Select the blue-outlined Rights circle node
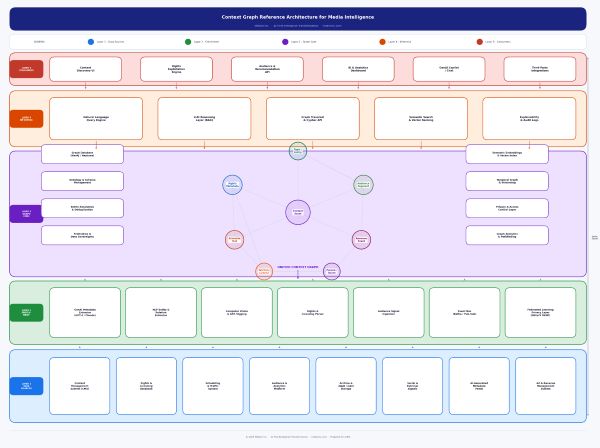The width and height of the screenshot is (600, 448). [x=232, y=185]
